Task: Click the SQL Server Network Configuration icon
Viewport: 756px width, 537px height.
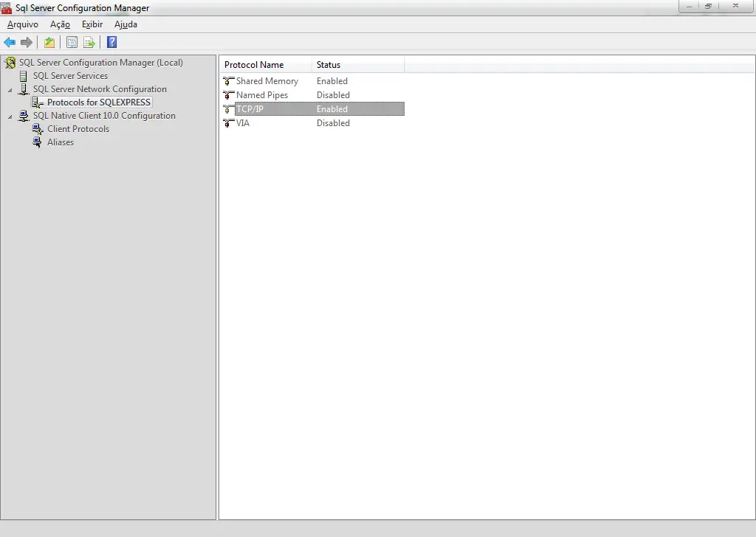Action: click(23, 89)
